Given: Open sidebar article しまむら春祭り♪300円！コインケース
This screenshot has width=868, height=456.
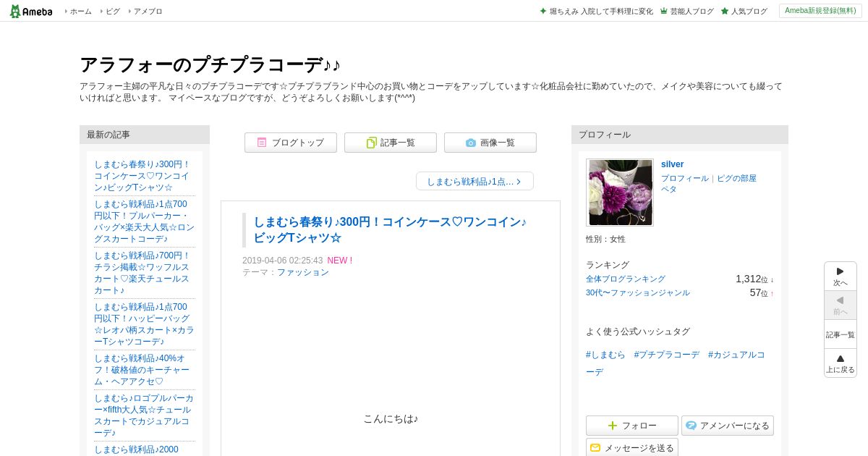Looking at the screenshot, I should (144, 176).
